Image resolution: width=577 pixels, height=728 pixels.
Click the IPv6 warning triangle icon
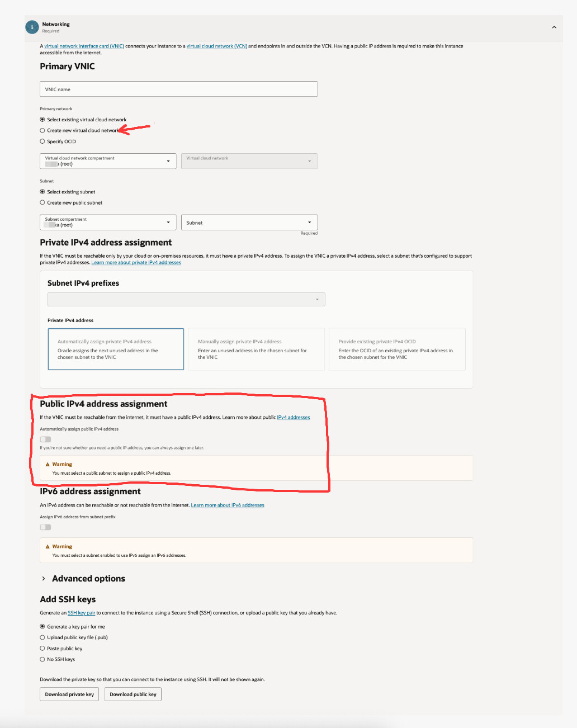(48, 546)
